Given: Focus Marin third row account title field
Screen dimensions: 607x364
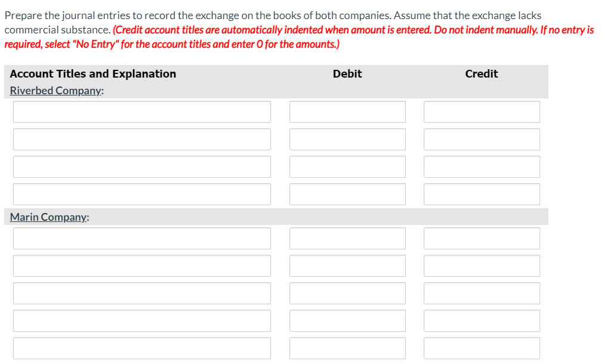Looking at the screenshot, I should (x=141, y=294).
